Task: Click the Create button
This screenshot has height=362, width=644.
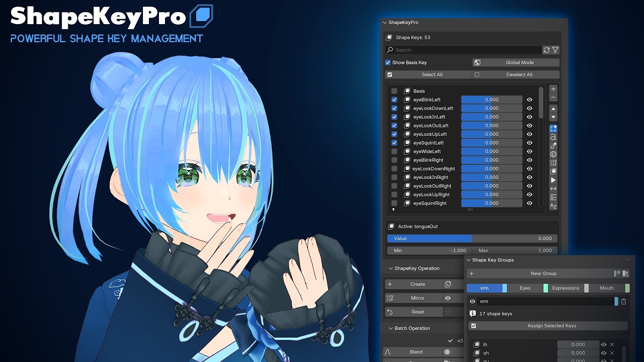Action: click(x=413, y=285)
